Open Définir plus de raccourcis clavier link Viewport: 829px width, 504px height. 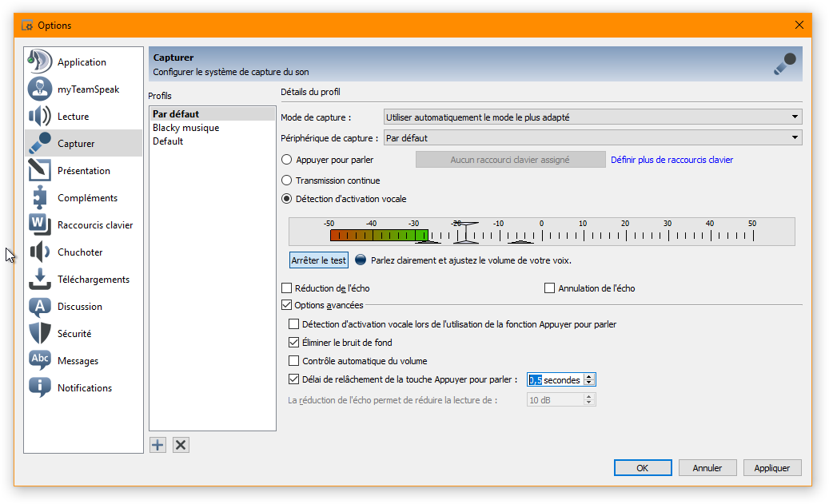672,160
